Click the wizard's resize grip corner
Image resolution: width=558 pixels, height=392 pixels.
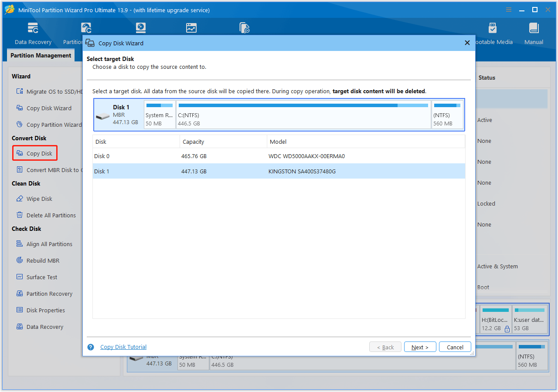click(x=472, y=354)
